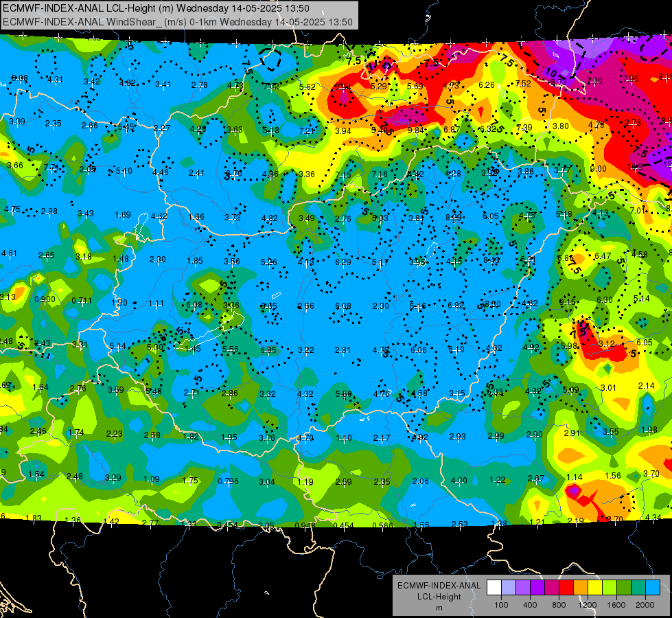Click the grid value '4.70'
The height and width of the screenshot is (618, 672).
click(305, 437)
